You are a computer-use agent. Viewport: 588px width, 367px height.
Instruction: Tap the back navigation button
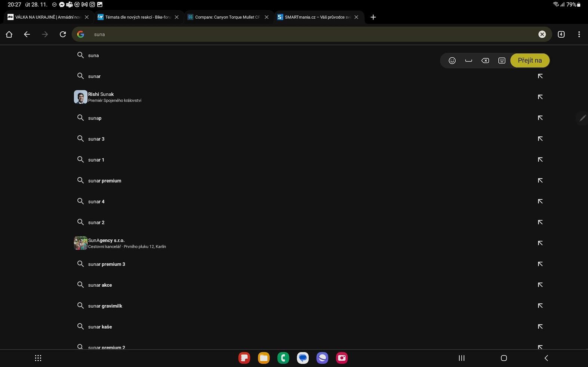pos(546,358)
